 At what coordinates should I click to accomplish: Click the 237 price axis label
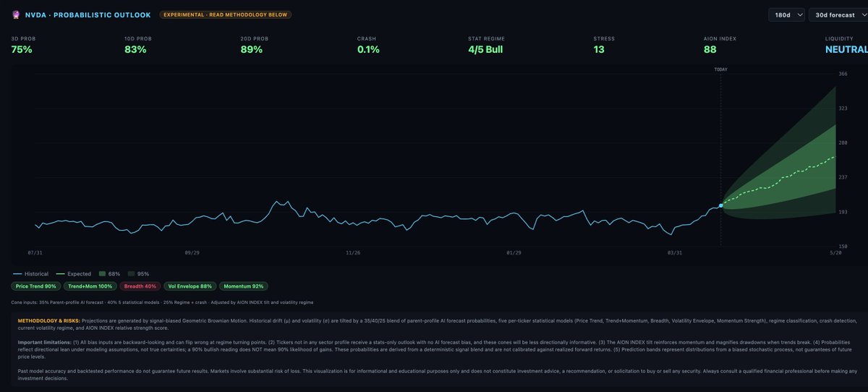(843, 177)
